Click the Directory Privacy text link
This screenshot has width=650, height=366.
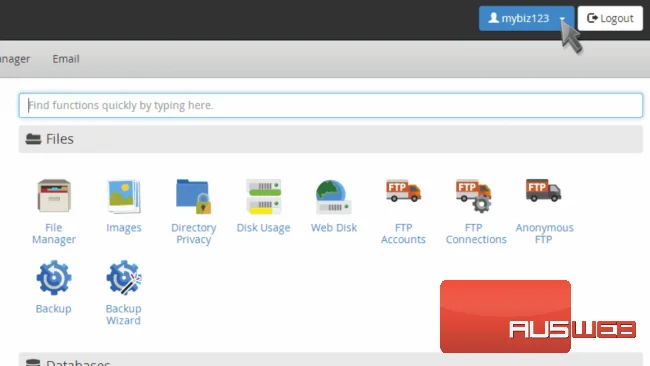pos(194,233)
